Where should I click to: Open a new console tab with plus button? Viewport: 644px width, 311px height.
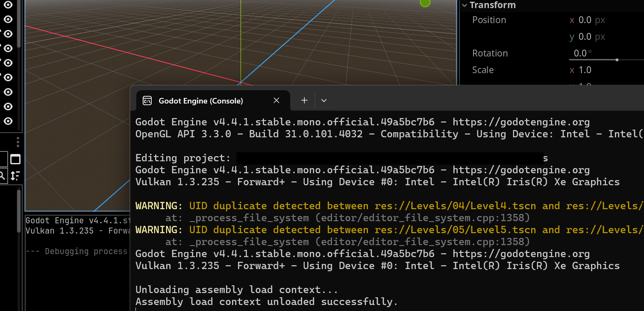(304, 101)
